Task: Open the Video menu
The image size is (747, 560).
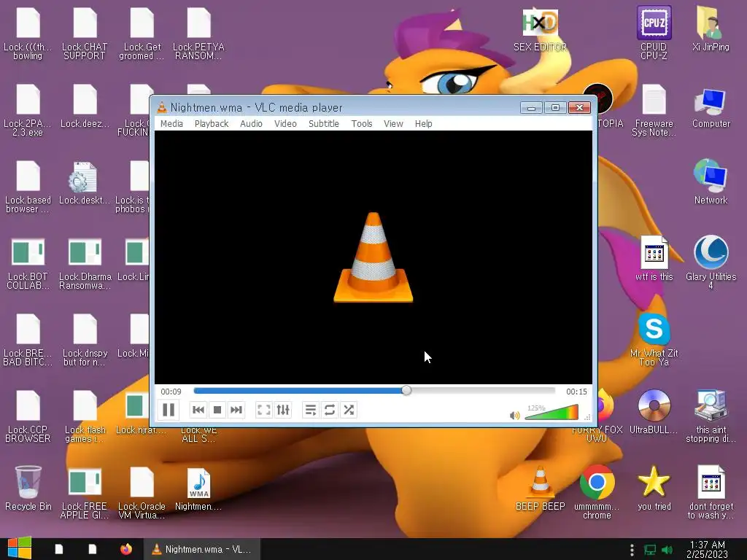Action: point(285,123)
